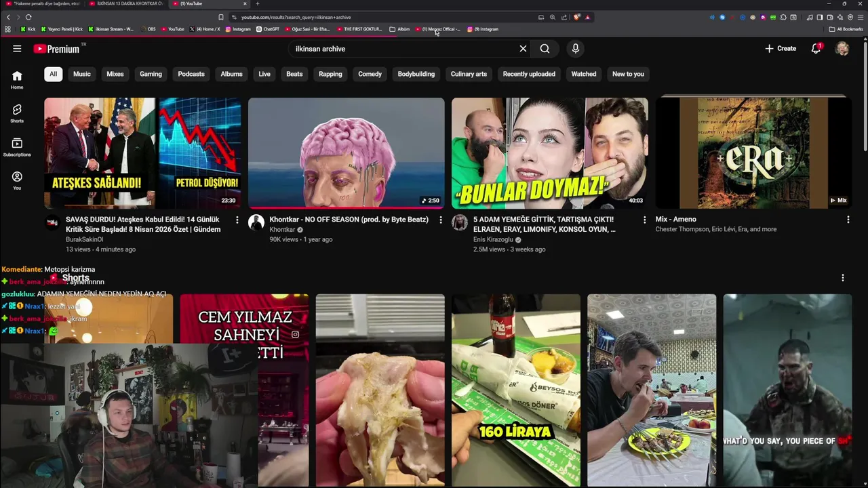Screen dimensions: 868x488
Task: Select the Music filter chip
Action: [82, 74]
